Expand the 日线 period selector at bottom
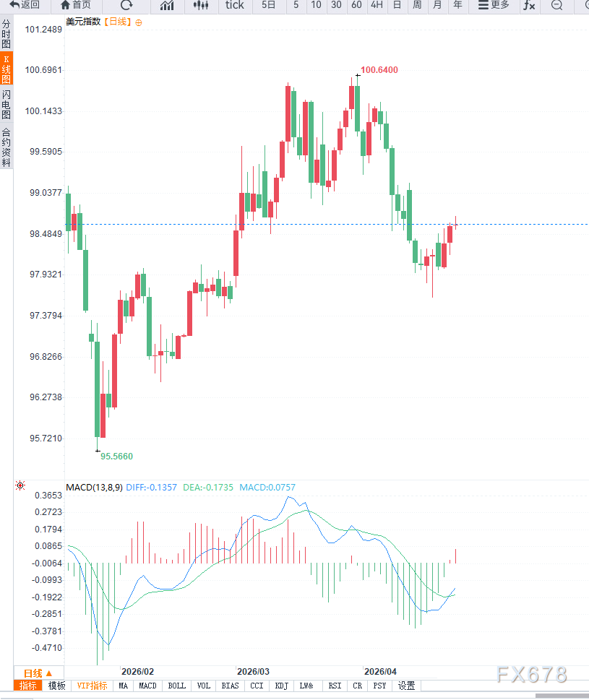The image size is (589, 700). click(38, 673)
